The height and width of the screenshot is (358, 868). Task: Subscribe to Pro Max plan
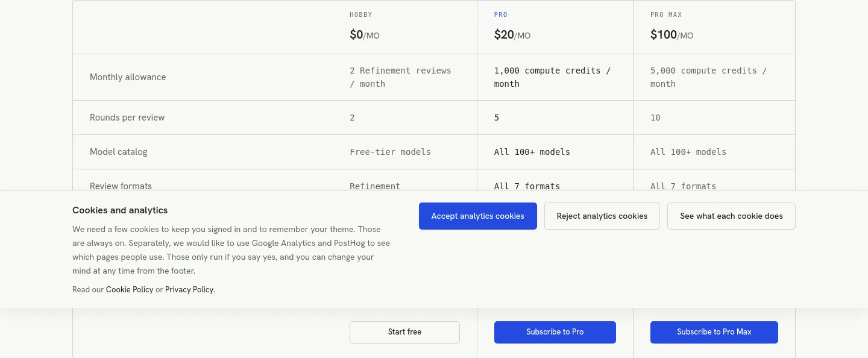714,332
